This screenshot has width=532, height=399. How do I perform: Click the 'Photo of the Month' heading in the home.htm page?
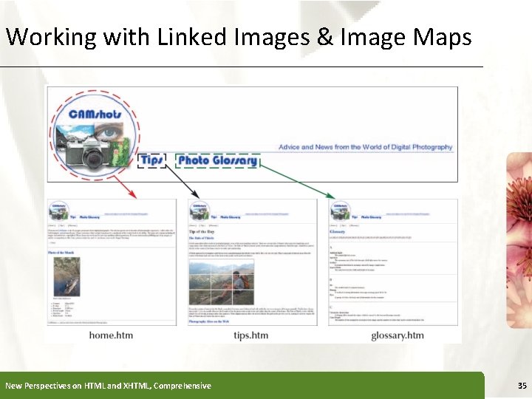coord(61,253)
